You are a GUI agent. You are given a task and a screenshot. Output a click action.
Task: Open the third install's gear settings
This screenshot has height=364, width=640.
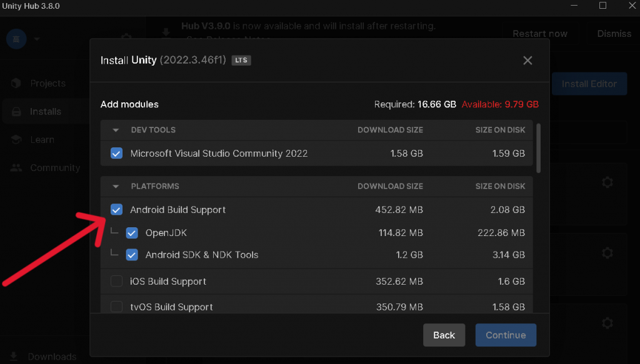coord(607,323)
